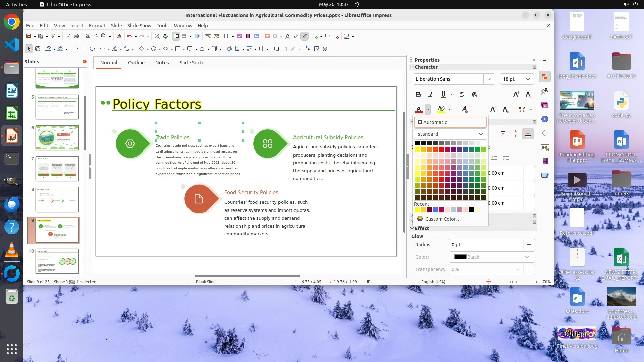Open the Gallery sidebar deck
Screen dimensions: 644x362
coord(545,105)
